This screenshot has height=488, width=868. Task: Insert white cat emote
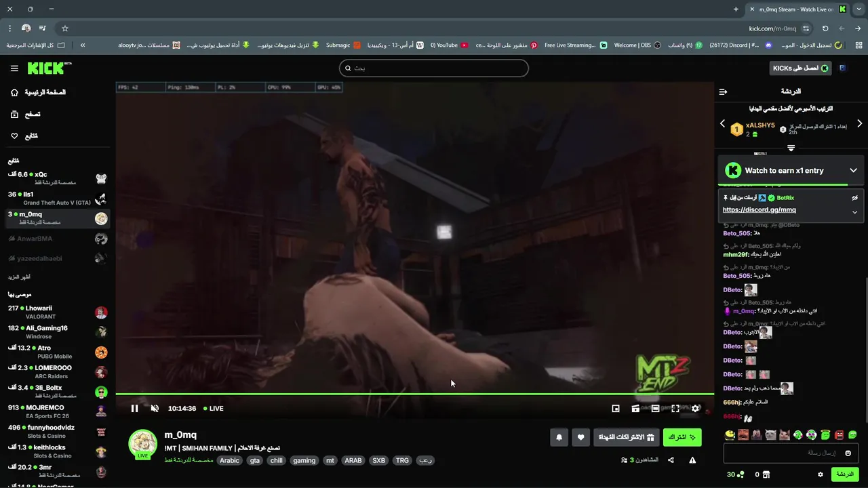pos(771,435)
